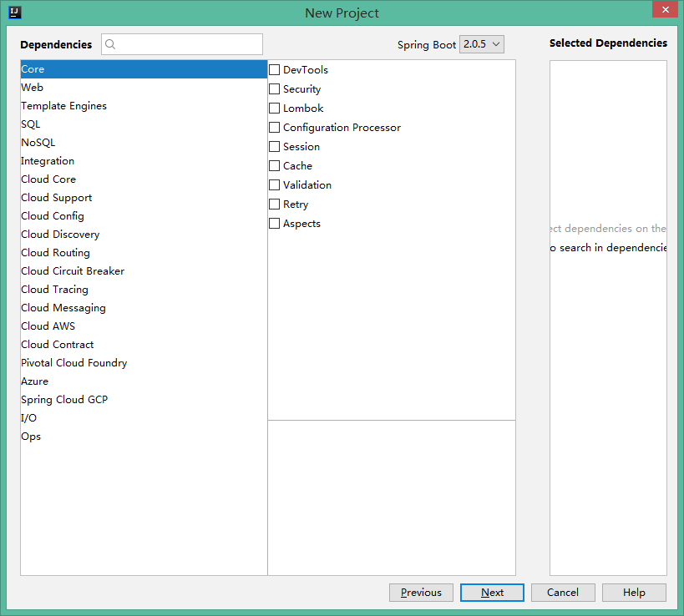Screen dimensions: 684x616
Task: Check the Security dependency
Action: (x=275, y=89)
